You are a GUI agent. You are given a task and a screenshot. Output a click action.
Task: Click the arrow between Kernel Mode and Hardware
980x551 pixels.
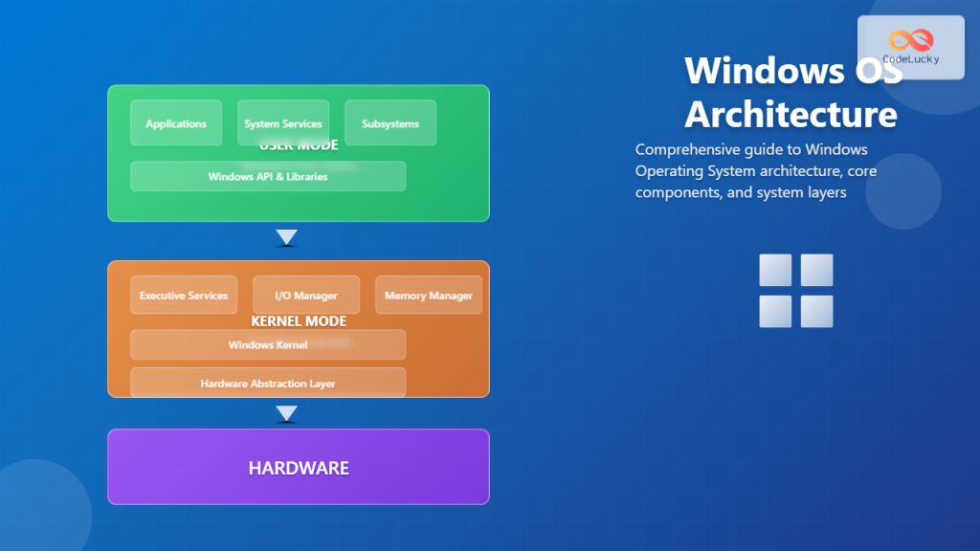(285, 413)
